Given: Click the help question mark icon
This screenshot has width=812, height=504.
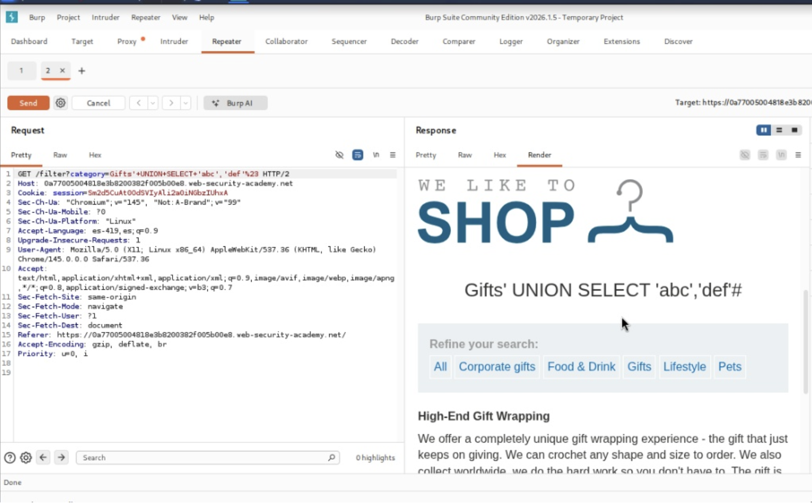Looking at the screenshot, I should point(9,458).
